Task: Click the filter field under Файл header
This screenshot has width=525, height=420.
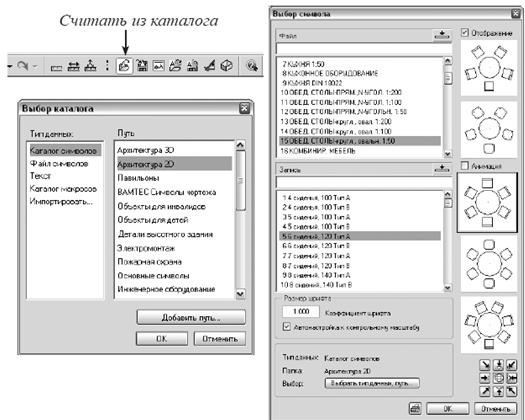Action: coord(364,49)
